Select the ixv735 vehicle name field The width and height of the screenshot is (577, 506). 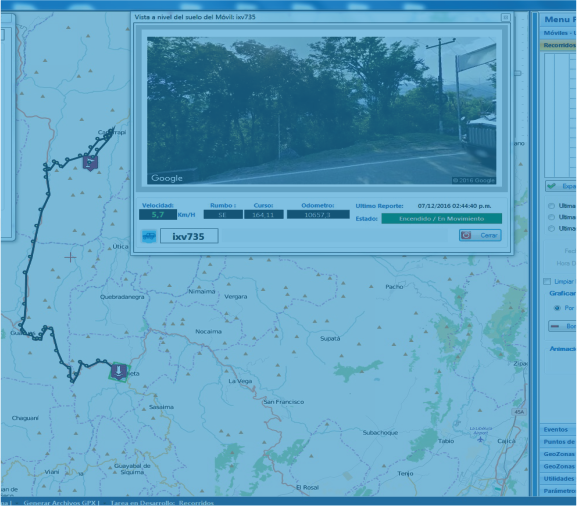point(189,236)
